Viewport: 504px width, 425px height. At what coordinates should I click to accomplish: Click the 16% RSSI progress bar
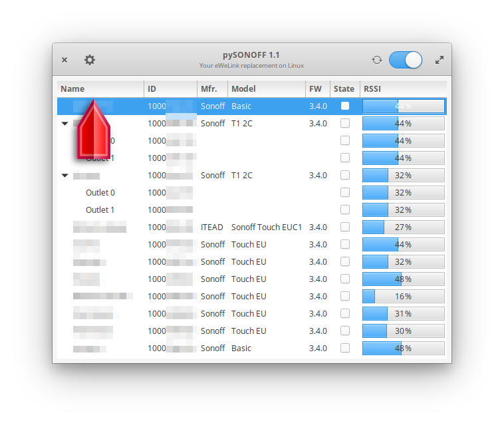(x=404, y=297)
